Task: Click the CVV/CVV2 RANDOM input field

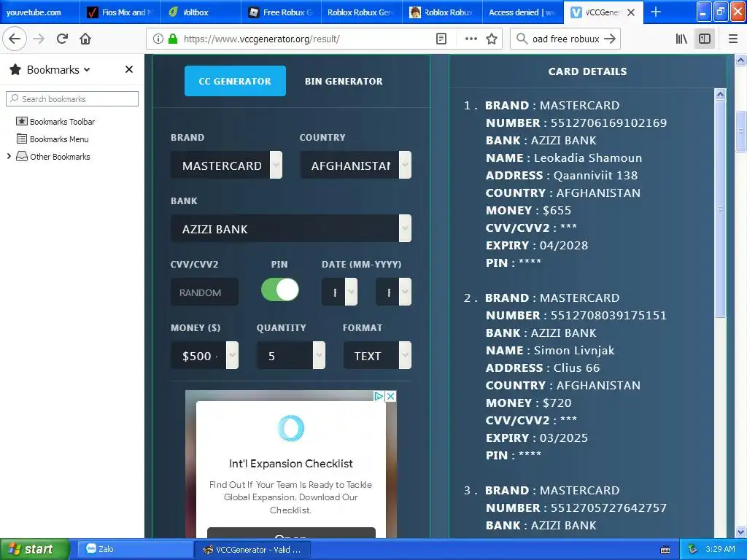Action: [x=204, y=292]
